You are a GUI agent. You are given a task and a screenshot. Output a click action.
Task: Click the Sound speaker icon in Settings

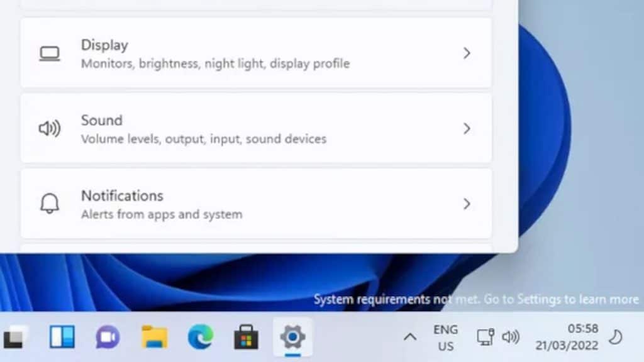pyautogui.click(x=50, y=128)
